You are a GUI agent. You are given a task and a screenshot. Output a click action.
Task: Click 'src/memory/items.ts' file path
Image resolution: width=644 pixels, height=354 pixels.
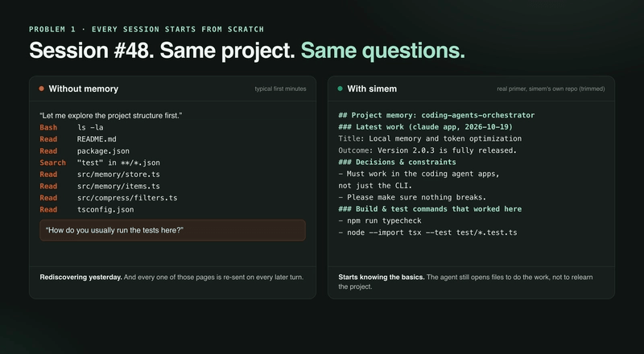click(118, 186)
